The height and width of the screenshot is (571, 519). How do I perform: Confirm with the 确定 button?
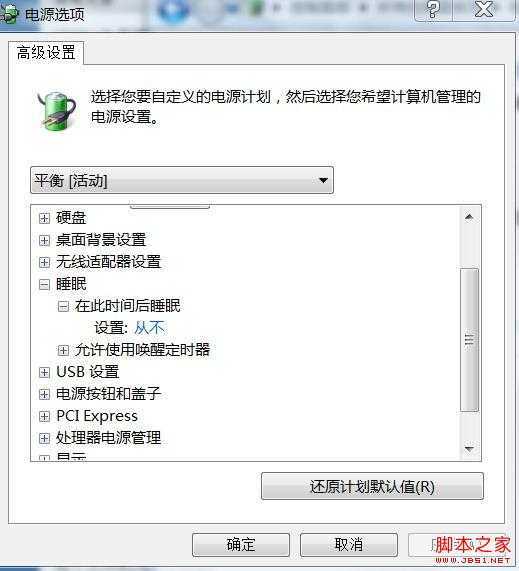pos(241,545)
